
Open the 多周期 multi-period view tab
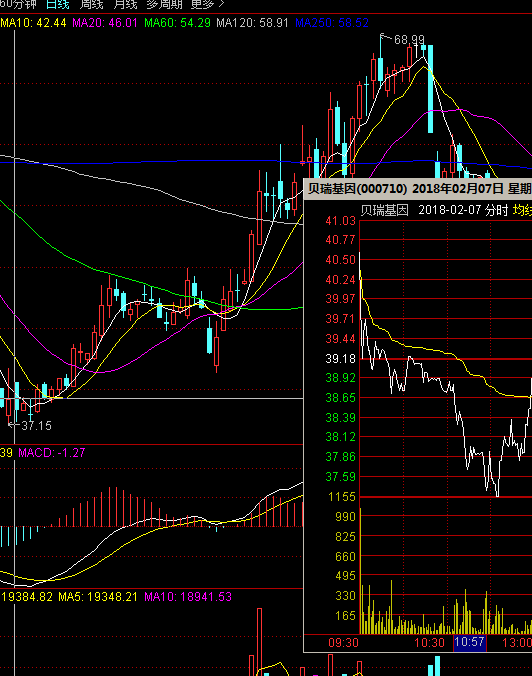[165, 4]
